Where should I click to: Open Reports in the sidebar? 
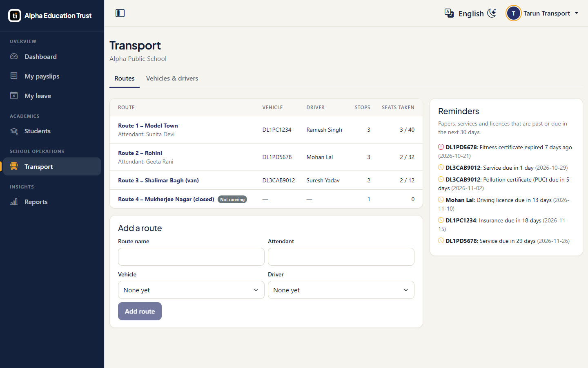pyautogui.click(x=52, y=202)
